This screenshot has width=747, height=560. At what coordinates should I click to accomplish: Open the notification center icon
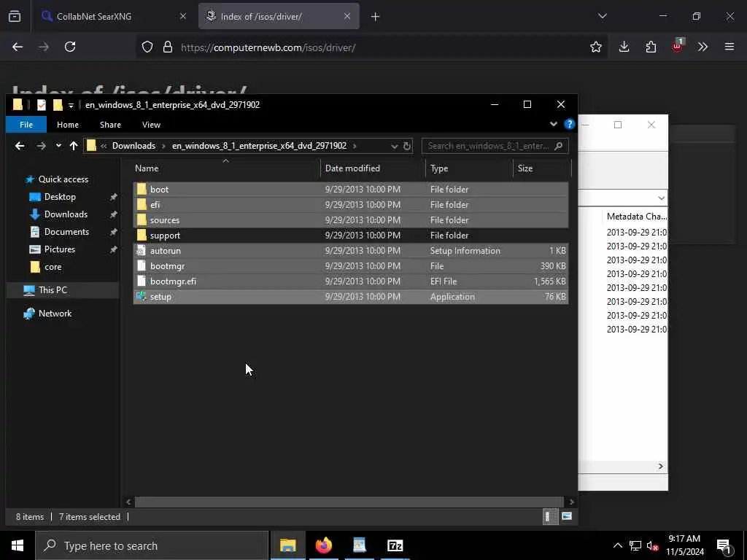pyautogui.click(x=724, y=546)
